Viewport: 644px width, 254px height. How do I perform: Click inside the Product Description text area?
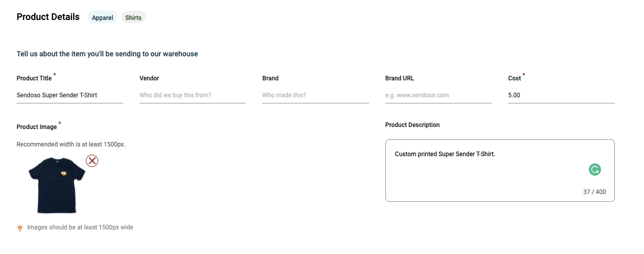pos(491,169)
